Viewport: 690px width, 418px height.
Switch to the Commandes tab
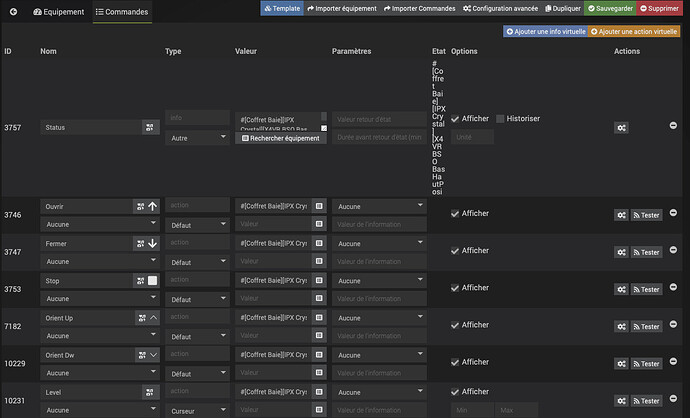point(122,12)
